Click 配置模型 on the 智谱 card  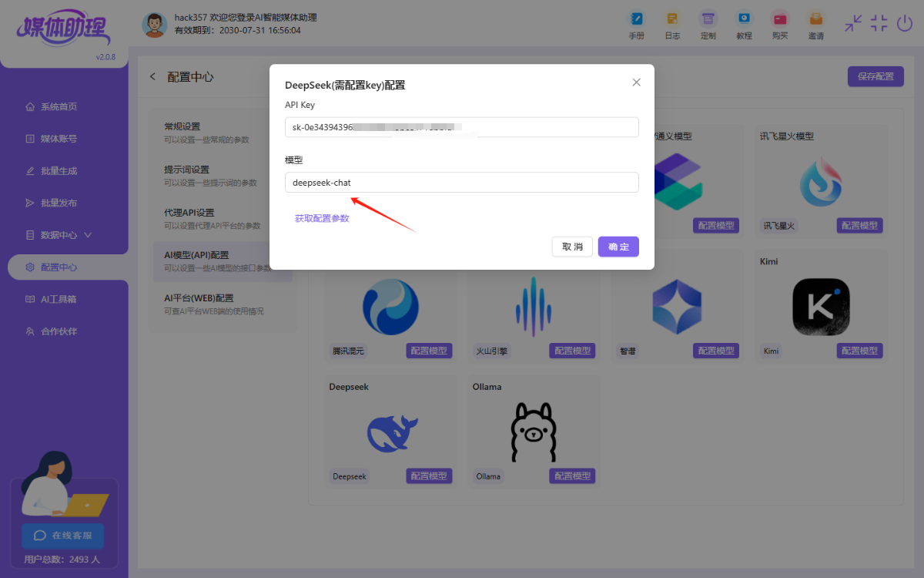click(x=716, y=351)
